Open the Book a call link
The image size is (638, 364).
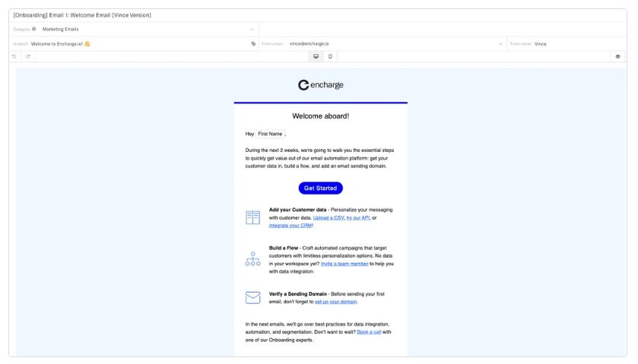(x=369, y=332)
